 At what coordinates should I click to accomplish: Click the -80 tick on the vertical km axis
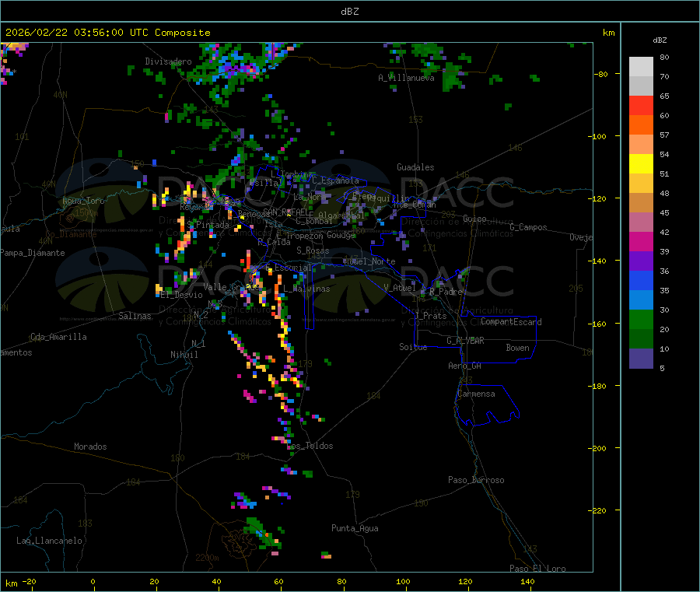pos(601,74)
